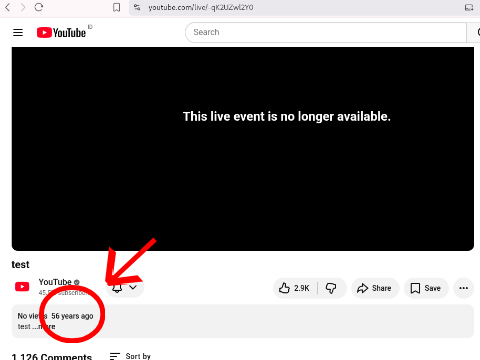Open the Sort by comments dropdown
This screenshot has height=360, width=480.
click(130, 356)
